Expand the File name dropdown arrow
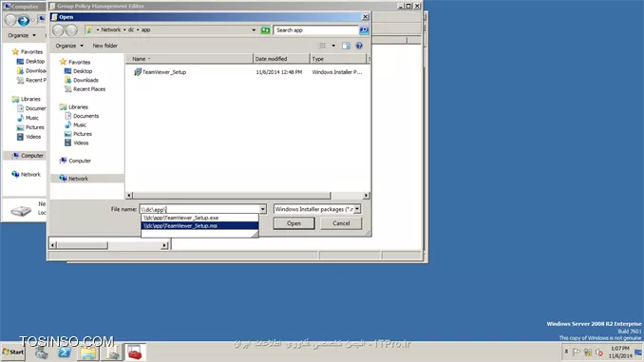644x362 pixels. 262,209
